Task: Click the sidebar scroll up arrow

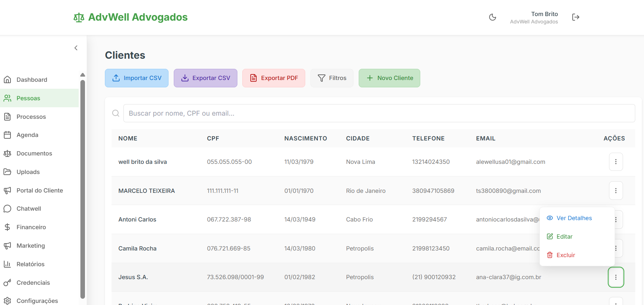Action: (x=83, y=75)
